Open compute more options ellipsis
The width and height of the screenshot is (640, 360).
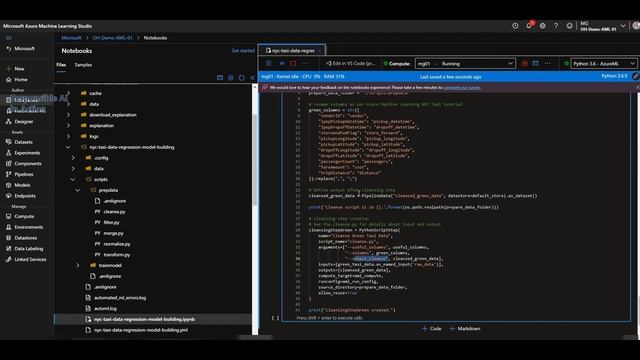[x=548, y=63]
